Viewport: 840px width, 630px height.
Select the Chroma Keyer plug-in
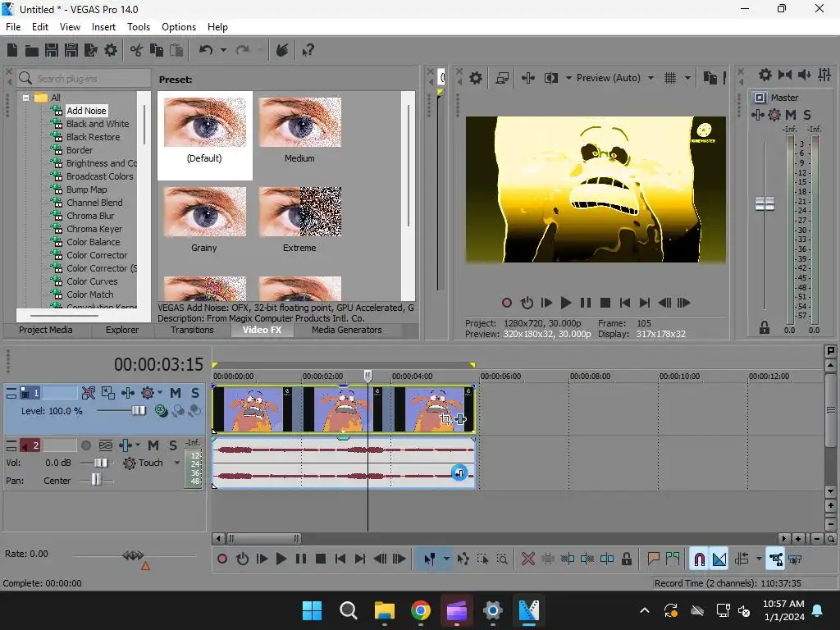(x=94, y=229)
